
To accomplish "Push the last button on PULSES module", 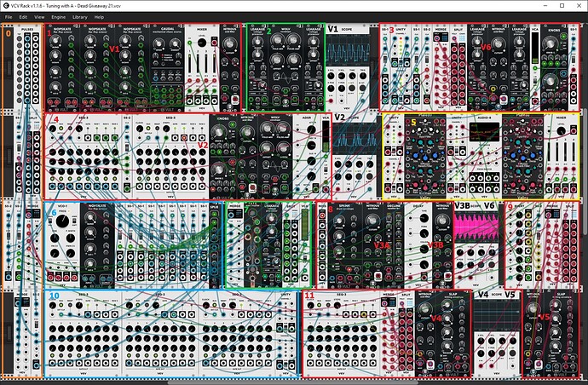I will [x=20, y=101].
